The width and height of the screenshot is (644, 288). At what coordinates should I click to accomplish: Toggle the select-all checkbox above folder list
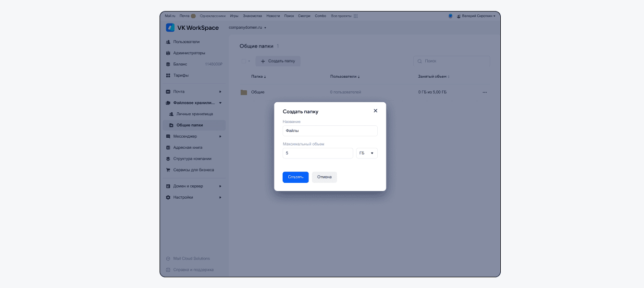(x=244, y=61)
